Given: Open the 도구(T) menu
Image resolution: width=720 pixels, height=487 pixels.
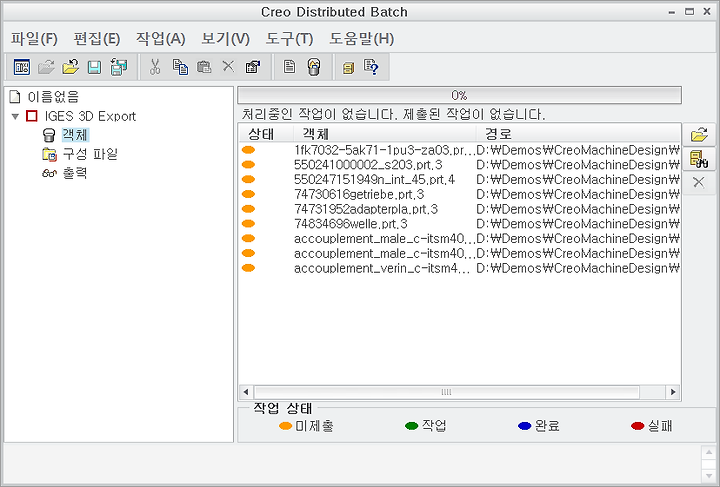Looking at the screenshot, I should [289, 39].
